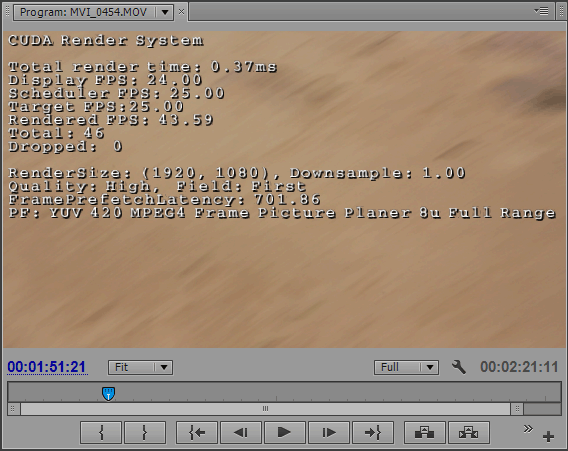
Task: Click the FramePrefetchLatency: 701.86 line
Action: tap(164, 200)
